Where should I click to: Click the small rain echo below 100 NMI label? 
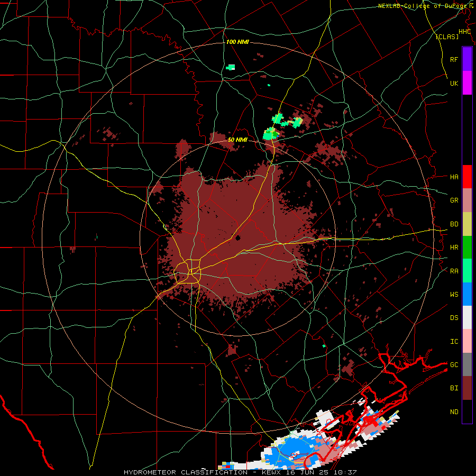pyautogui.click(x=231, y=67)
